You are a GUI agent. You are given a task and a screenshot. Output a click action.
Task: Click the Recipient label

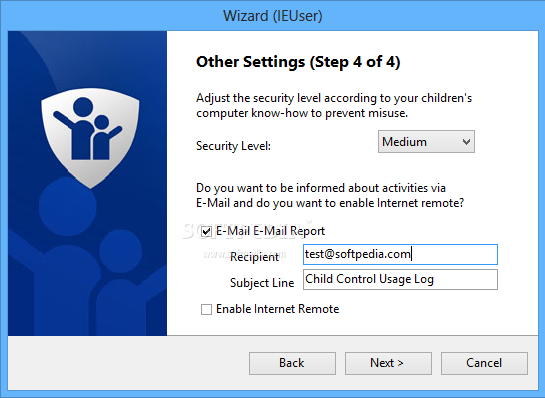click(254, 257)
